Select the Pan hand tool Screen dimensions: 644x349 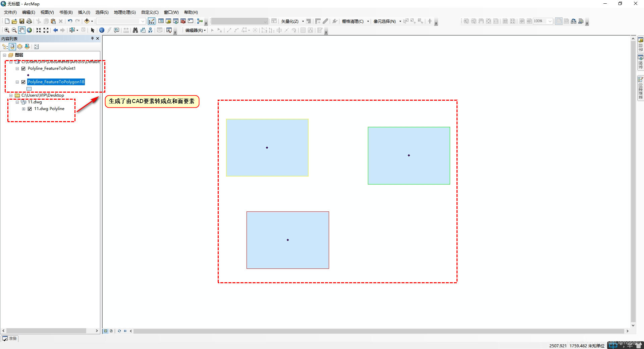click(21, 30)
